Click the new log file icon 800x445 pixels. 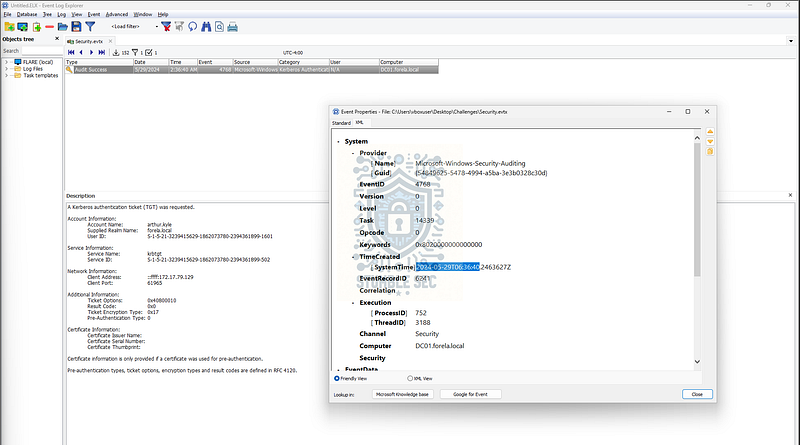coord(37,27)
